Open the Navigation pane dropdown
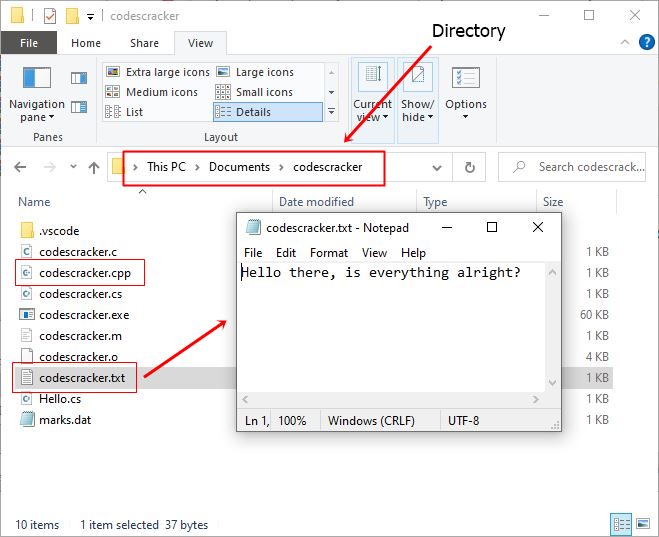 (37, 96)
